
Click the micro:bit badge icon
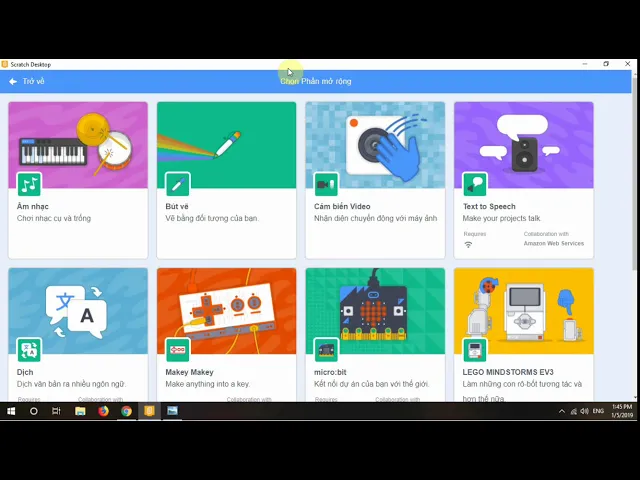point(326,350)
